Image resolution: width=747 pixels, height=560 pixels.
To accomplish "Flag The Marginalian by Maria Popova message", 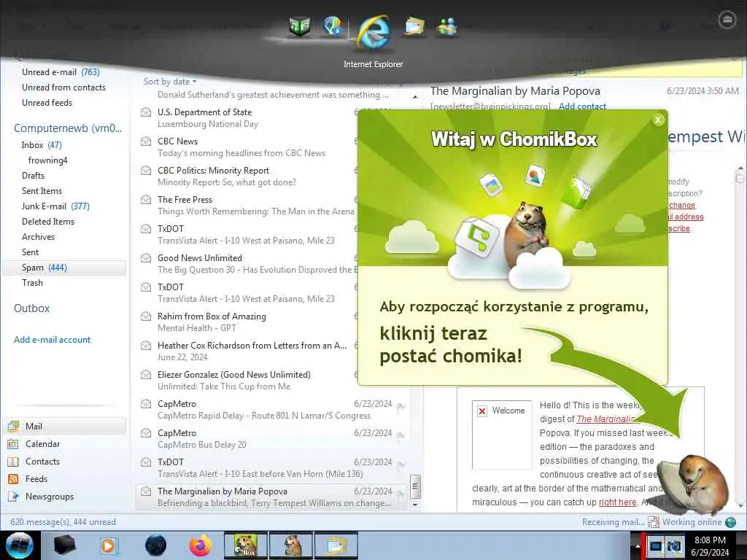I will (400, 494).
